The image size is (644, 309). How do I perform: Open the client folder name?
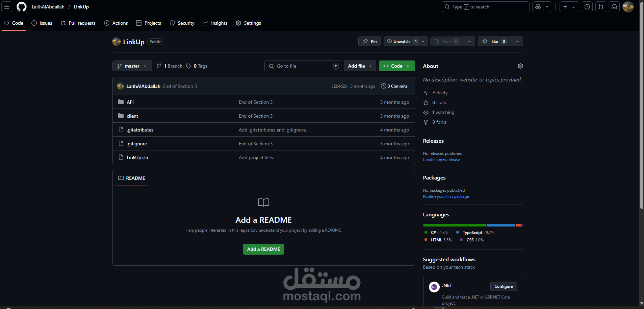pos(132,116)
